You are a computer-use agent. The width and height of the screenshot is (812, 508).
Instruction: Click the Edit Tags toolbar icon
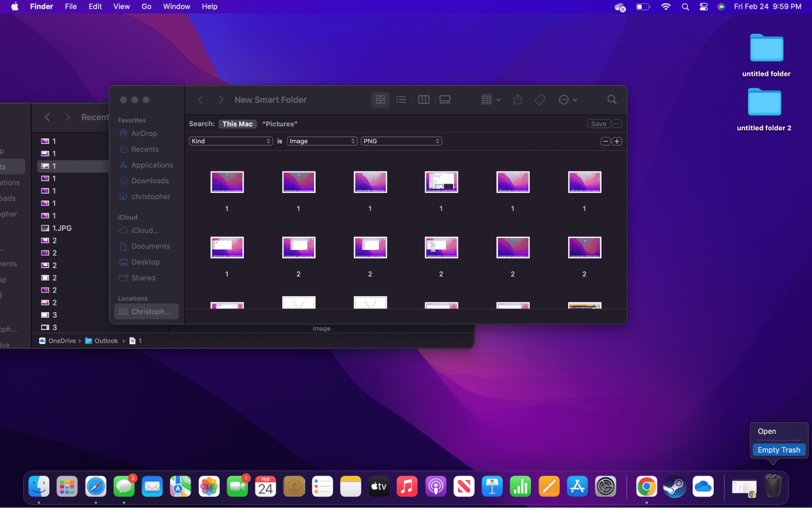[x=540, y=100]
